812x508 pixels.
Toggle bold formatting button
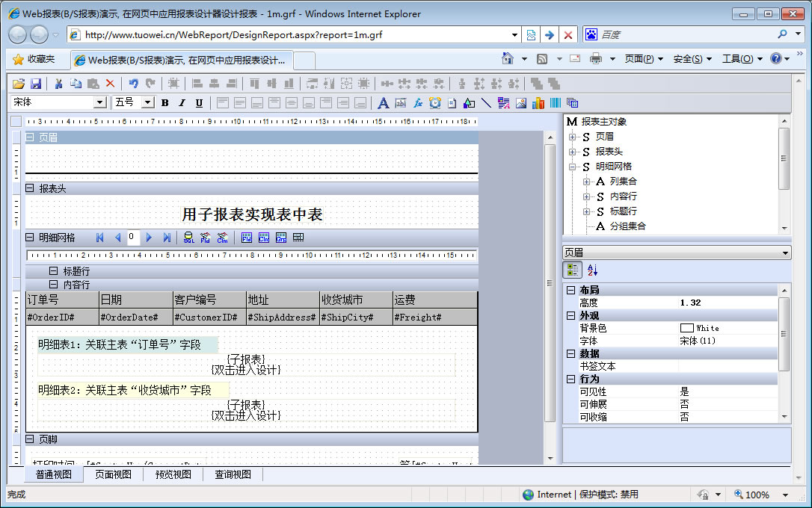[x=164, y=103]
